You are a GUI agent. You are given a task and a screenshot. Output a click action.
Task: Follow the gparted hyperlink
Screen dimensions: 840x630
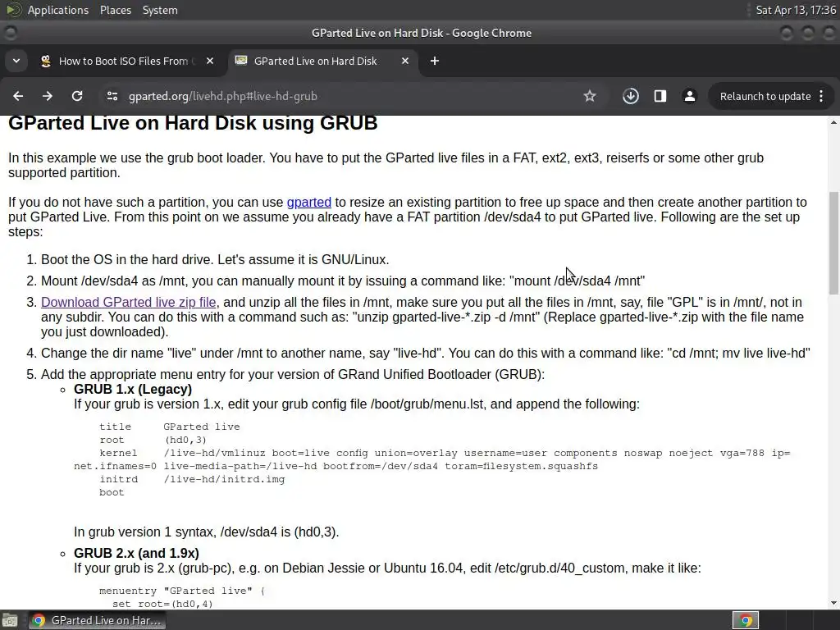coord(309,202)
